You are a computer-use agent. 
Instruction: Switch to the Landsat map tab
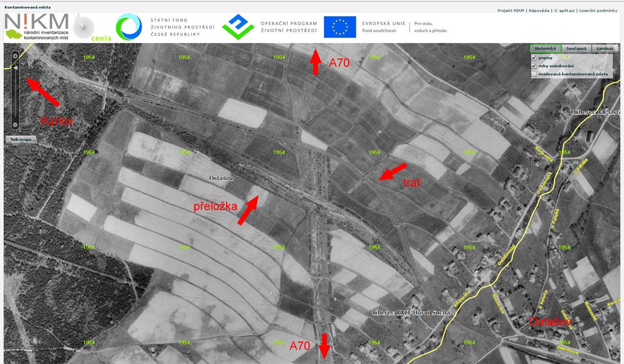click(605, 49)
